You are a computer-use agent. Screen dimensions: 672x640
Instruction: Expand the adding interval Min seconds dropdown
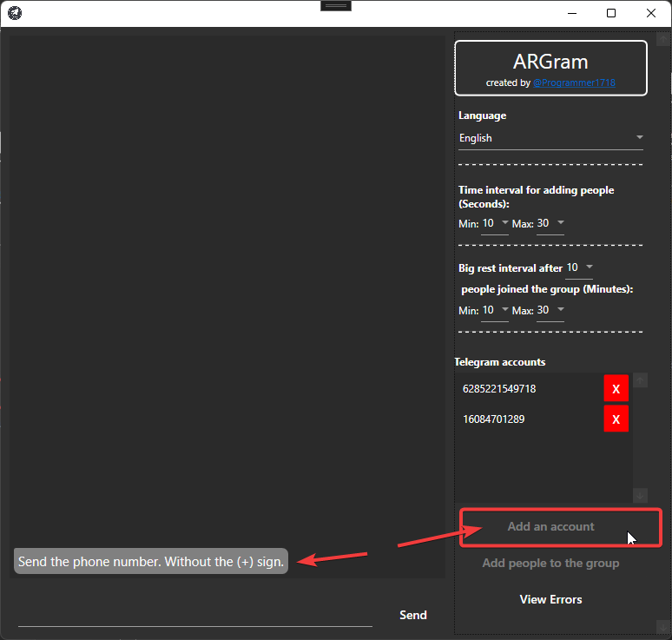[x=496, y=223]
